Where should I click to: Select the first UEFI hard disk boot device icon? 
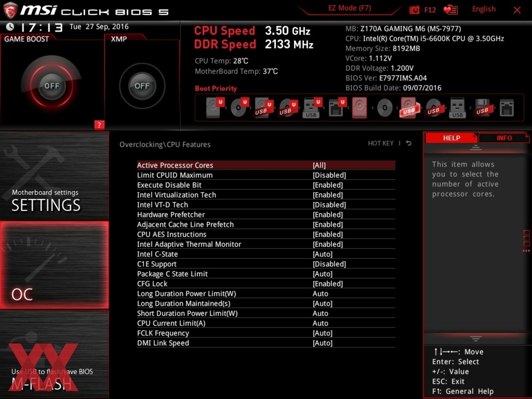(214, 108)
